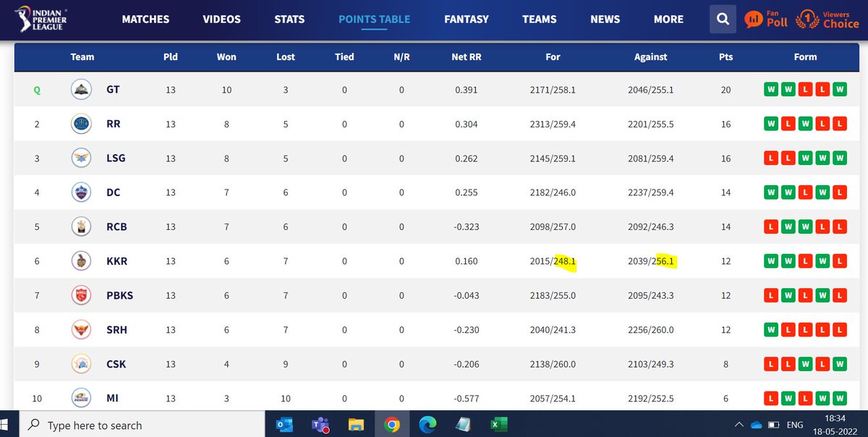Open the CSK team name link
Screen dimensions: 868x437
(x=116, y=364)
